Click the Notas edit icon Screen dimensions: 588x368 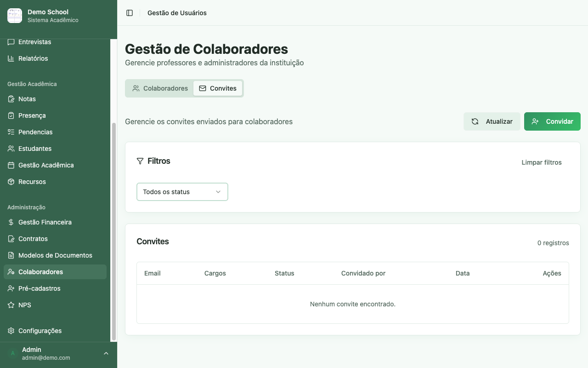11,99
